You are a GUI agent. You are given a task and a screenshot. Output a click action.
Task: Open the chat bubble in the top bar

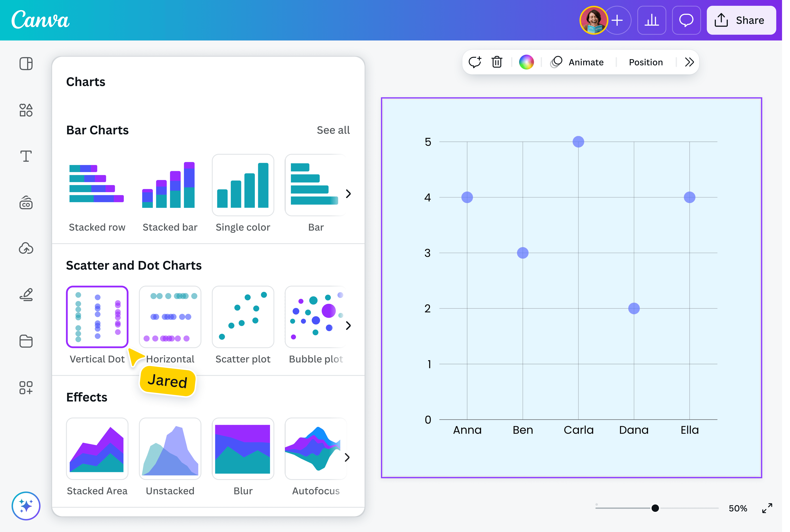pos(686,20)
